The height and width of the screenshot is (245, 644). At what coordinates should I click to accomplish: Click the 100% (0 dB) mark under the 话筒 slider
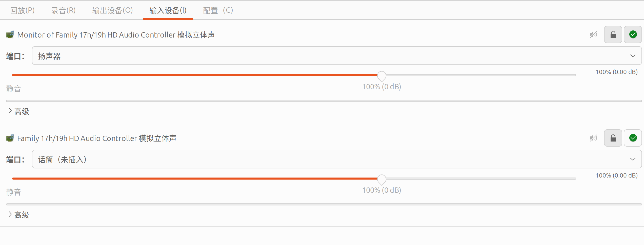(381, 190)
